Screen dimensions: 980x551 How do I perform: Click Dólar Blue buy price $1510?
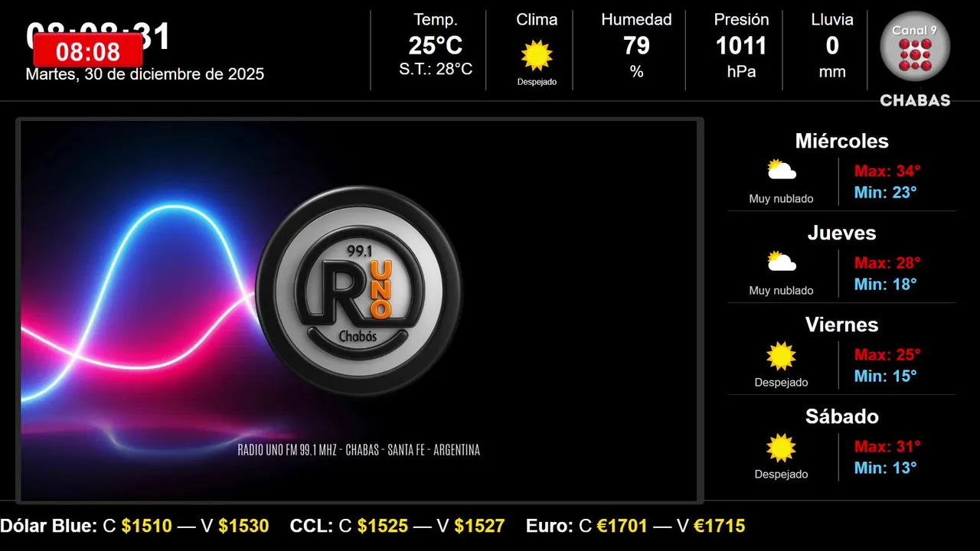[147, 526]
